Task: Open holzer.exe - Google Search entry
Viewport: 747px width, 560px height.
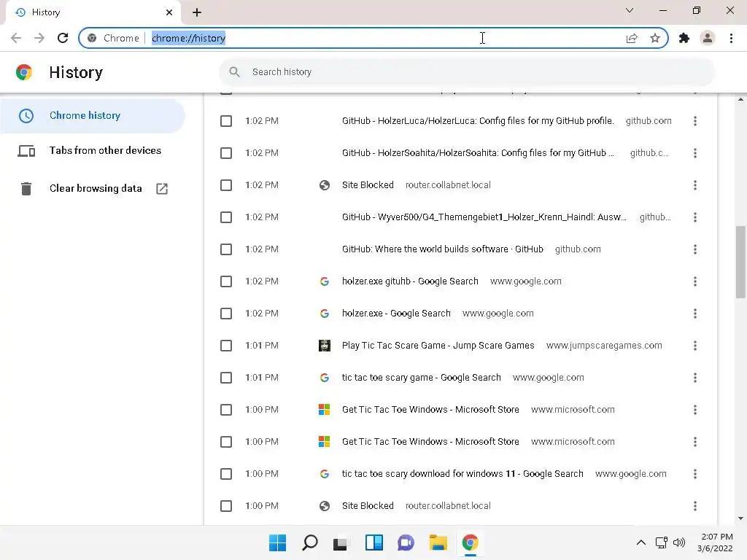Action: point(396,314)
